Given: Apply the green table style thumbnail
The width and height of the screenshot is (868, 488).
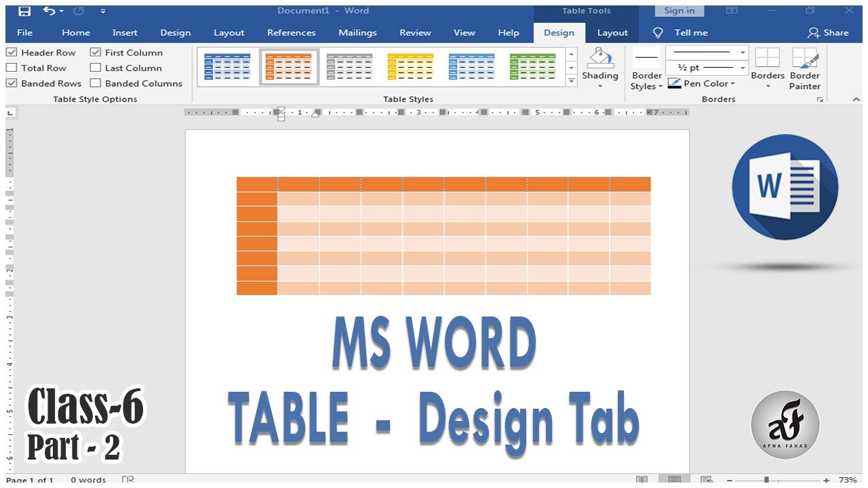Looking at the screenshot, I should tap(532, 67).
